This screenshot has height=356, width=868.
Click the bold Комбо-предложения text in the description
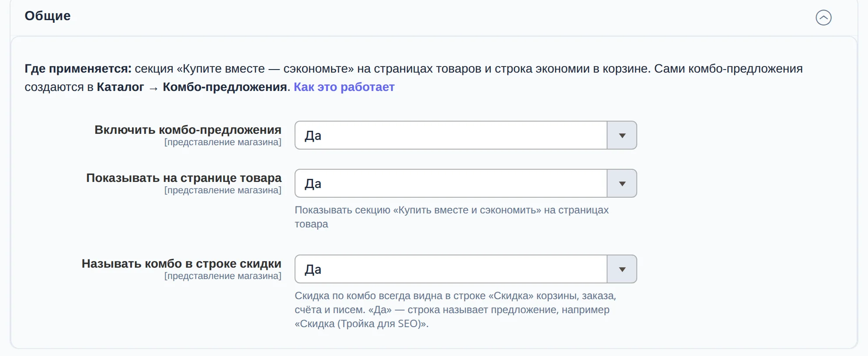point(225,87)
